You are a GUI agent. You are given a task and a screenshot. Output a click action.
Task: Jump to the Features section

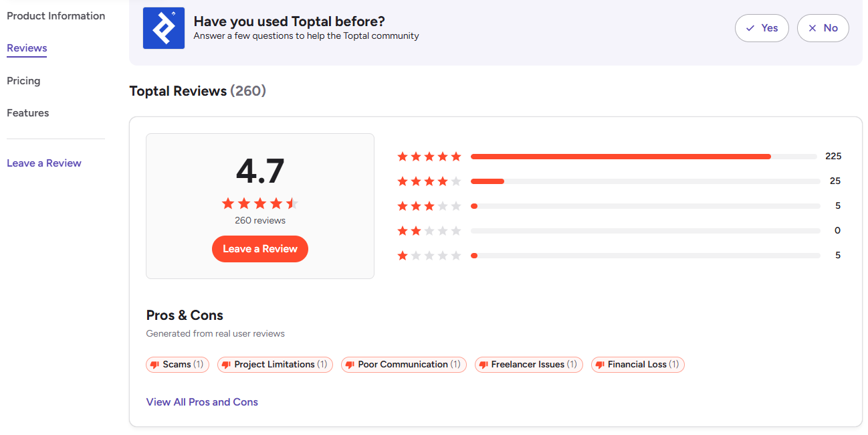(x=27, y=113)
